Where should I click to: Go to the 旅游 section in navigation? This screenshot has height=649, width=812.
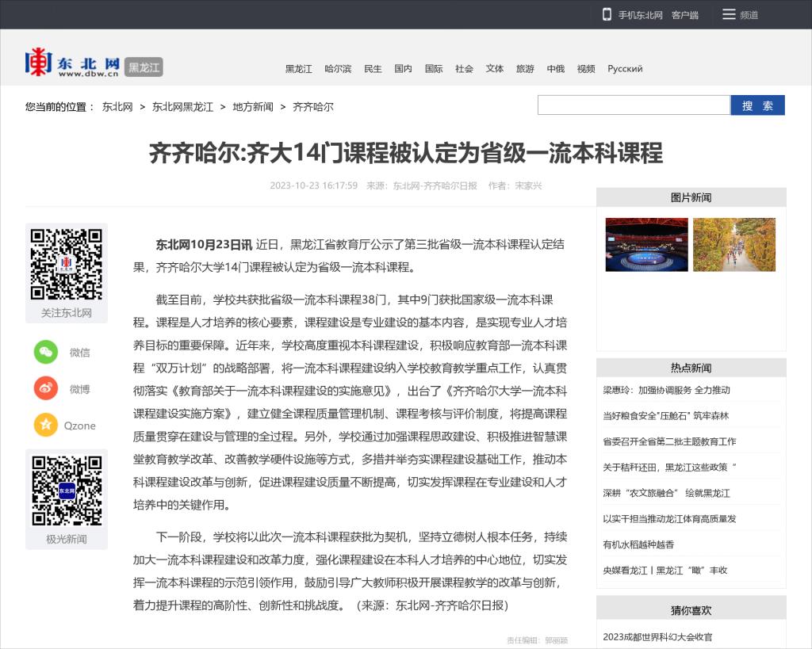coord(525,69)
